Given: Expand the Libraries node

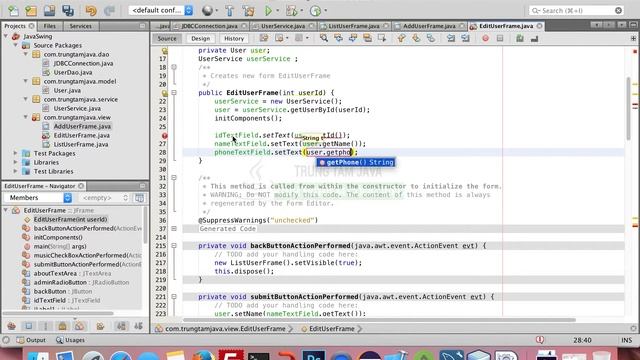Looking at the screenshot, I should pos(16,162).
